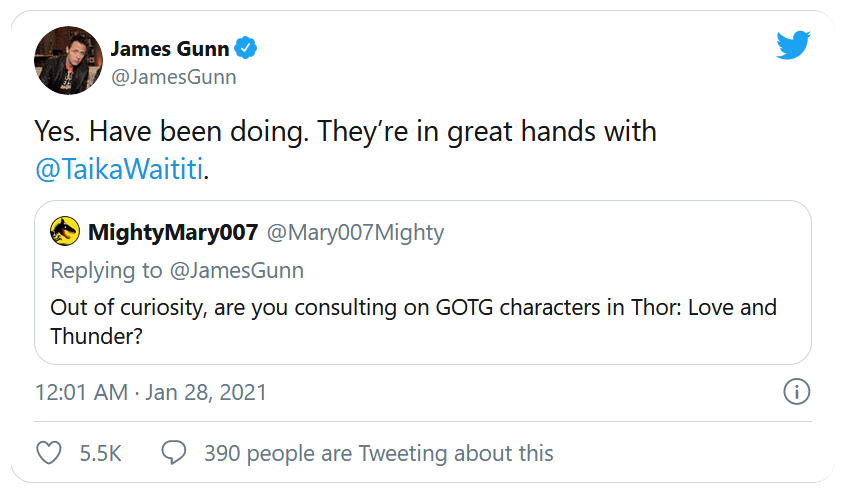Click the 5.5K likes count
The width and height of the screenshot is (846, 496).
point(100,453)
